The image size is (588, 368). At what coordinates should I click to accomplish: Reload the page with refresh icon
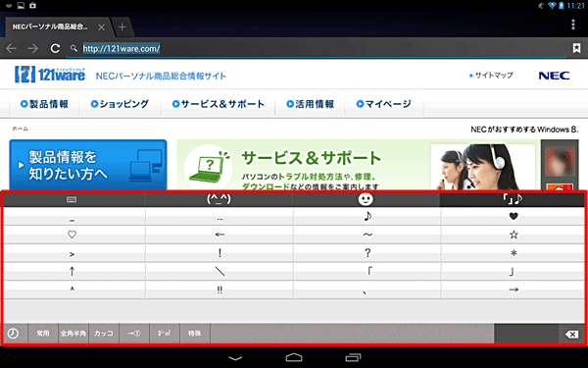(55, 48)
